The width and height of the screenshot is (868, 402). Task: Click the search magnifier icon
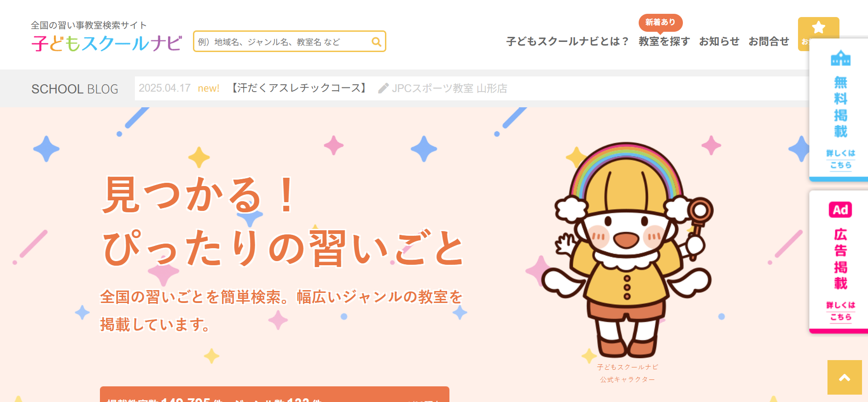click(x=376, y=42)
